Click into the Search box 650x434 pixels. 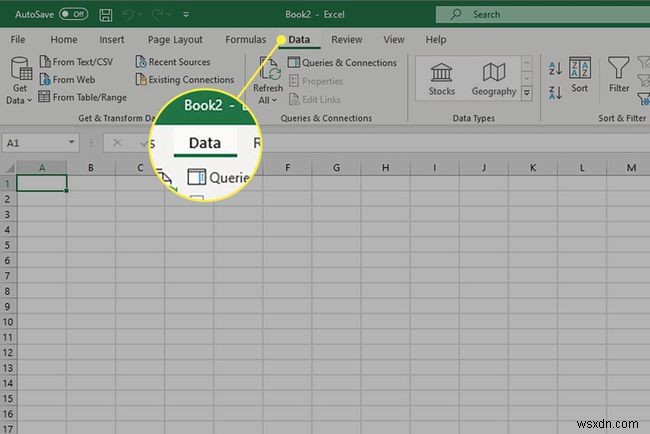(543, 15)
